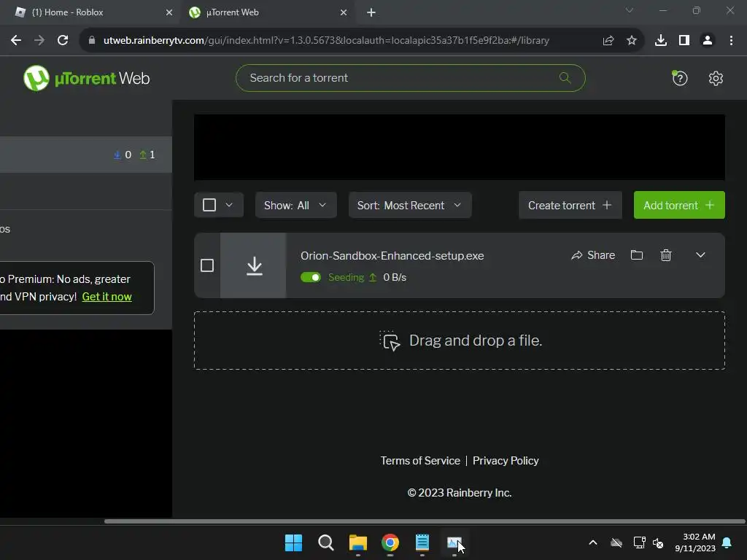Check the Orion-Sandbox torrent checkbox
Image resolution: width=747 pixels, height=560 pixels.
tap(206, 265)
